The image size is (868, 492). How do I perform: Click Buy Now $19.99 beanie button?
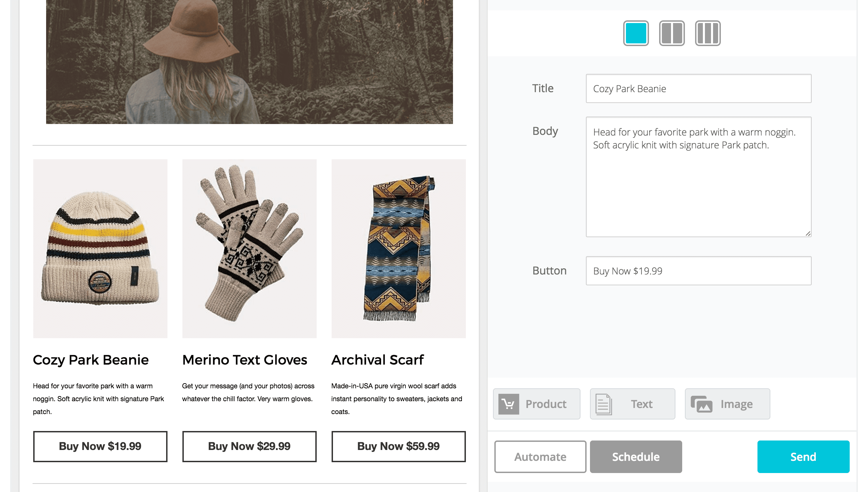click(x=100, y=446)
